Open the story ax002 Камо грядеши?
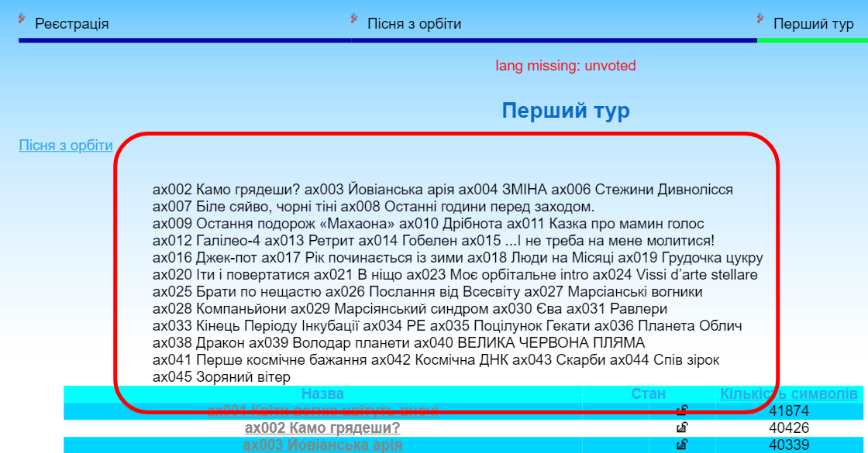This screenshot has height=453, width=868. [x=322, y=428]
